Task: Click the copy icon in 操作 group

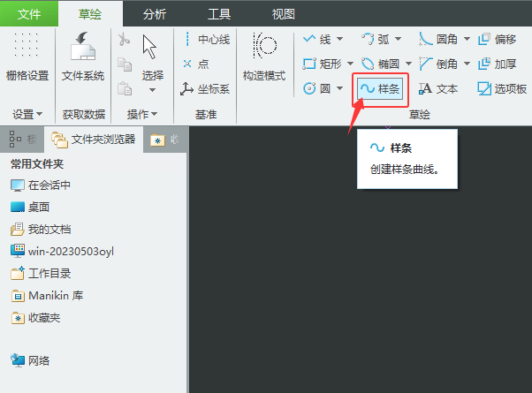Action: click(x=125, y=64)
